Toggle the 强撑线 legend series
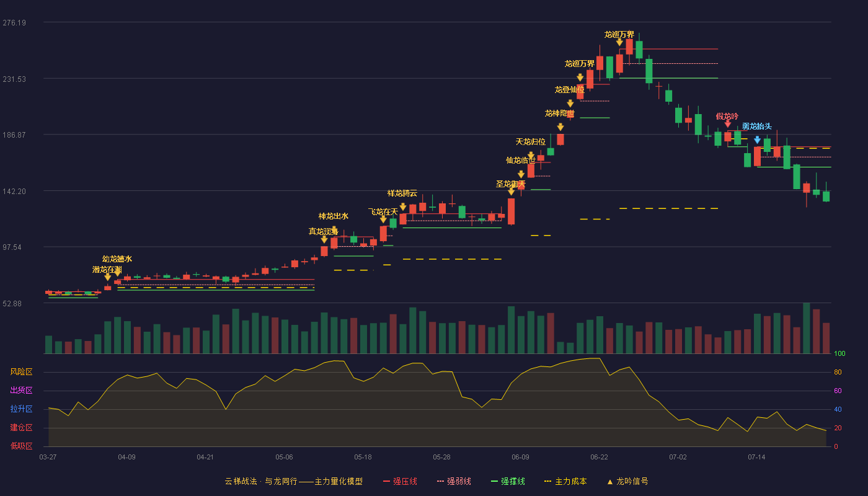Screen dimensions: 868x496 click(x=508, y=481)
